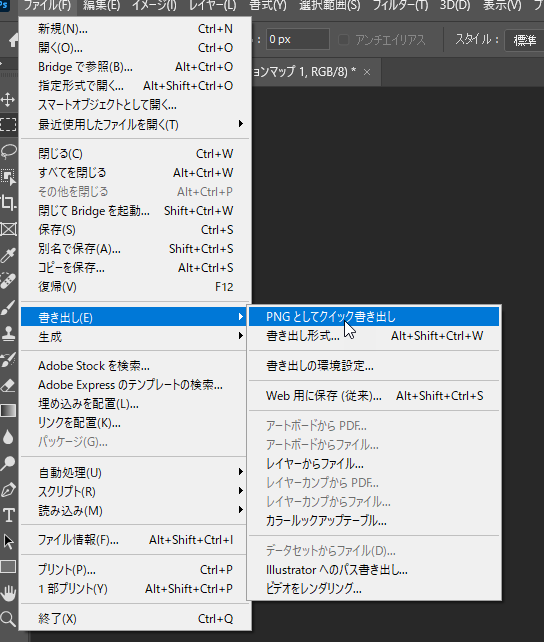
Task: Select the Brush tool
Action: coord(8,307)
